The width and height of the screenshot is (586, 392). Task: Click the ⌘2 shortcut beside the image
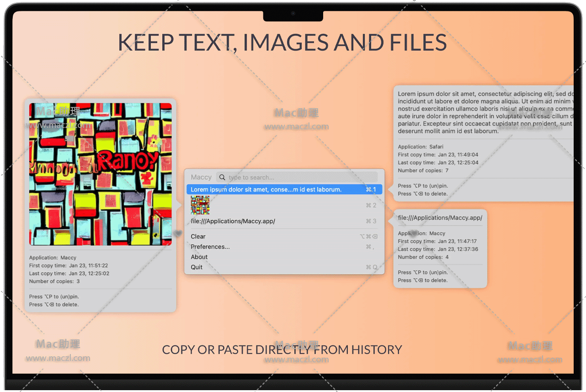pos(371,205)
